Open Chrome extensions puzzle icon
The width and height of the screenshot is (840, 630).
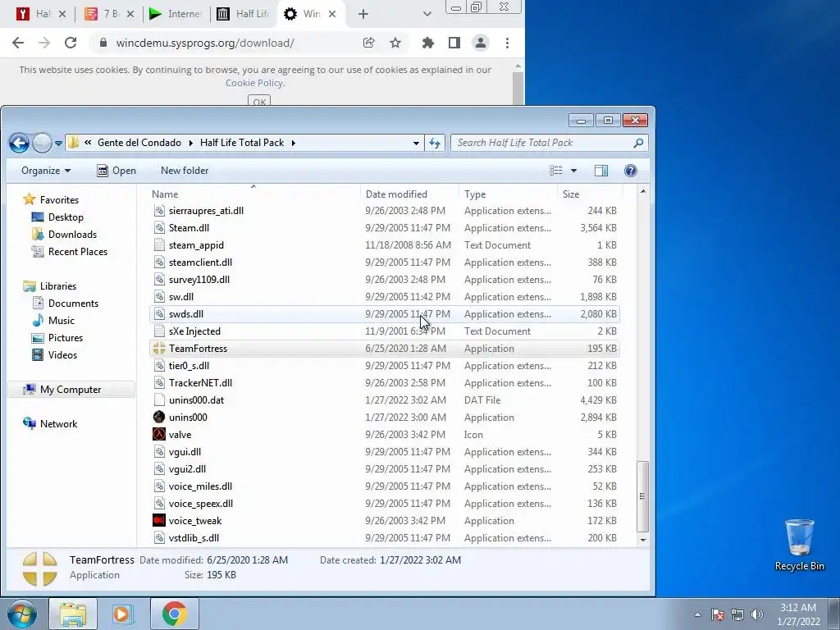[427, 43]
